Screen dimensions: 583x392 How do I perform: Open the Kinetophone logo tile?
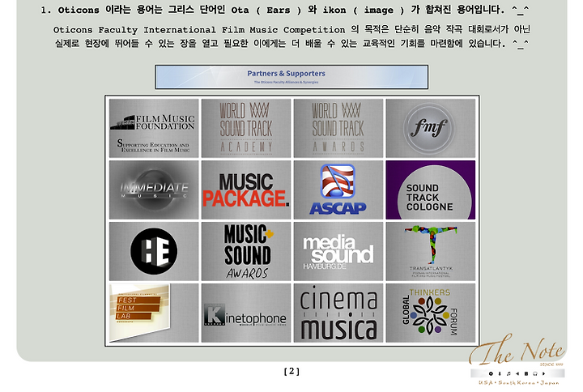[246, 313]
